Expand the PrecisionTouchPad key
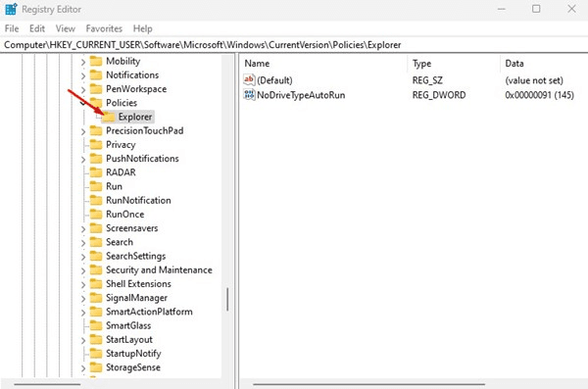Viewport: 588px width, 389px height. (x=83, y=131)
